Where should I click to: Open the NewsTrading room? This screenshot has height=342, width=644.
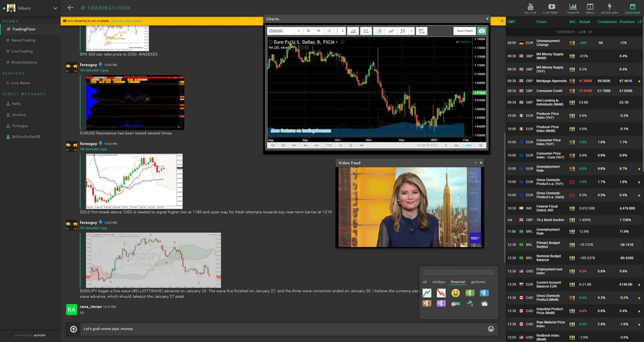[23, 40]
